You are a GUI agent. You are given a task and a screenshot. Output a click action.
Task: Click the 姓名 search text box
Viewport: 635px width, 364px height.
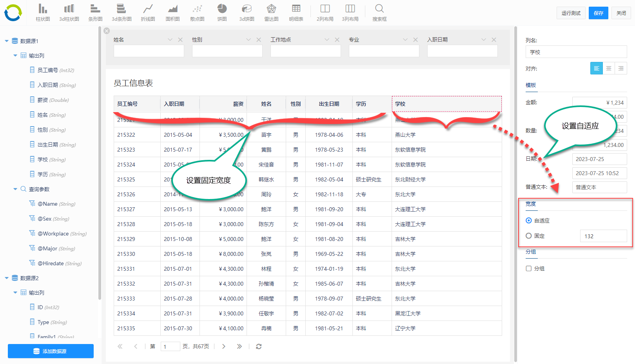click(x=149, y=51)
